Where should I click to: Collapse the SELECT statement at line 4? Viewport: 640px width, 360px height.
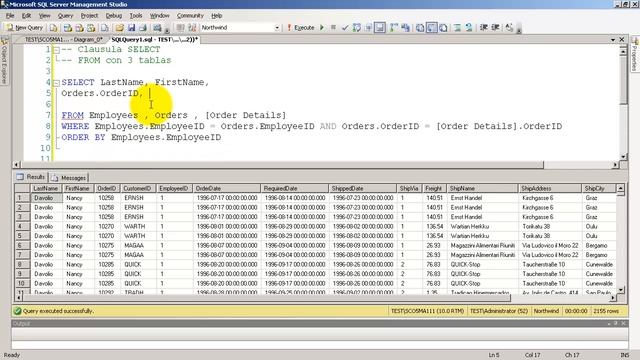tap(57, 83)
